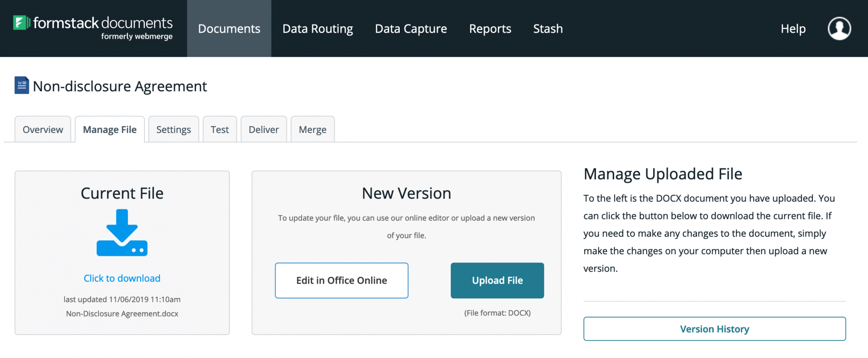Click Help in the top navigation

click(x=793, y=29)
